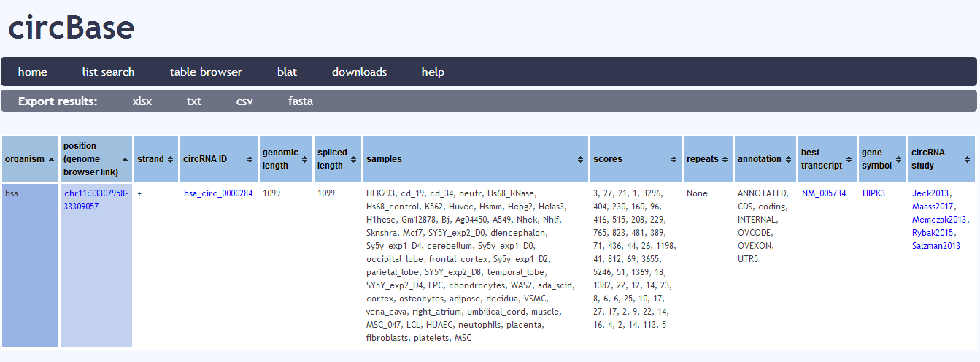
Task: Open hsa_circ_0000284 circRNA entry
Action: pos(218,193)
